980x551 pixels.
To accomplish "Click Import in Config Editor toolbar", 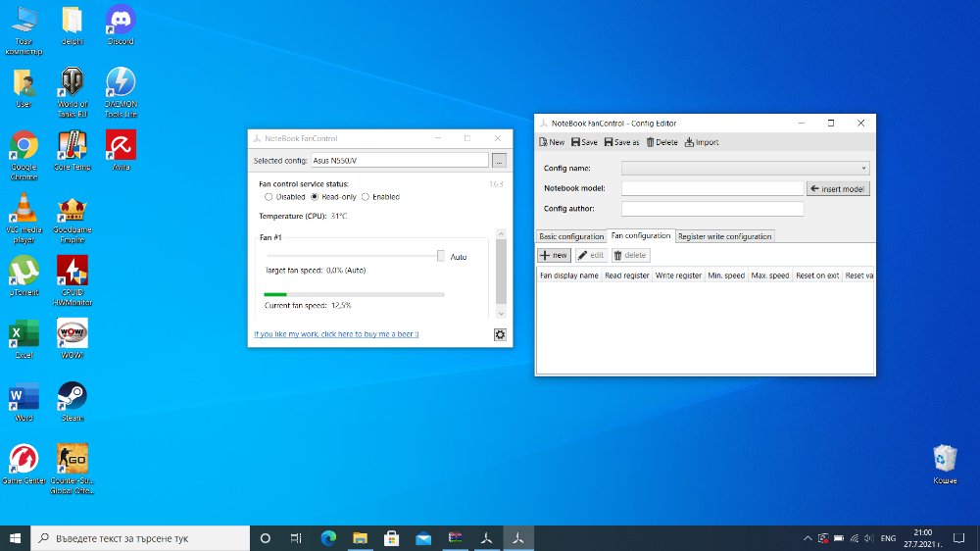I will point(702,142).
